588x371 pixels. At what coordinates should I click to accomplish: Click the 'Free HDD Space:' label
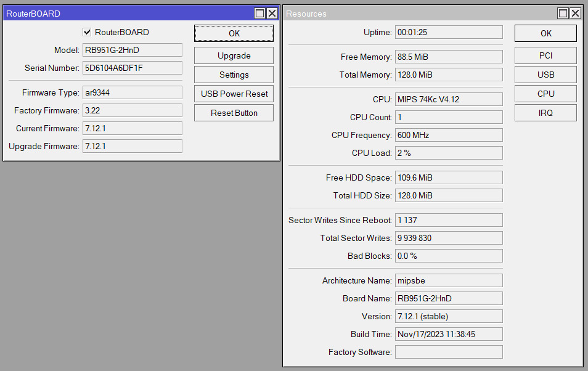(x=359, y=177)
